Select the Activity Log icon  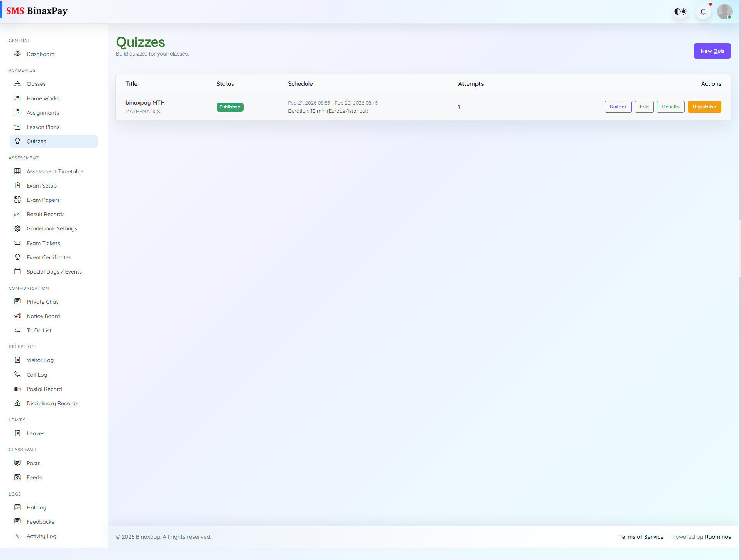click(18, 536)
